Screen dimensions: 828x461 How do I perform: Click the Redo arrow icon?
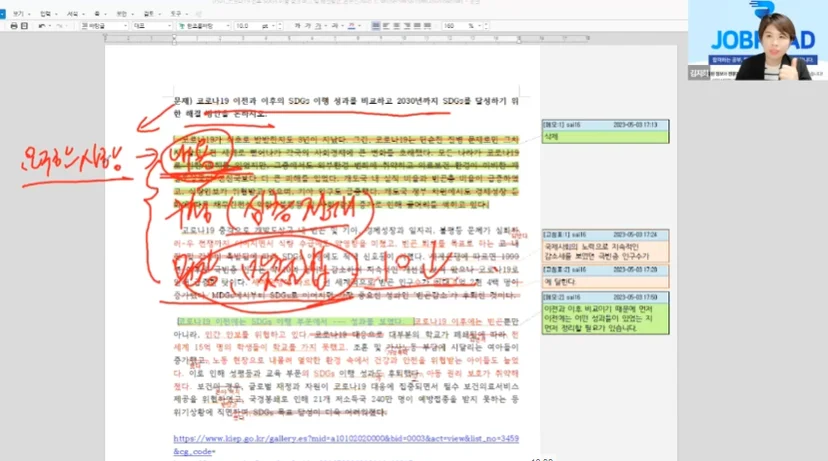point(60,26)
